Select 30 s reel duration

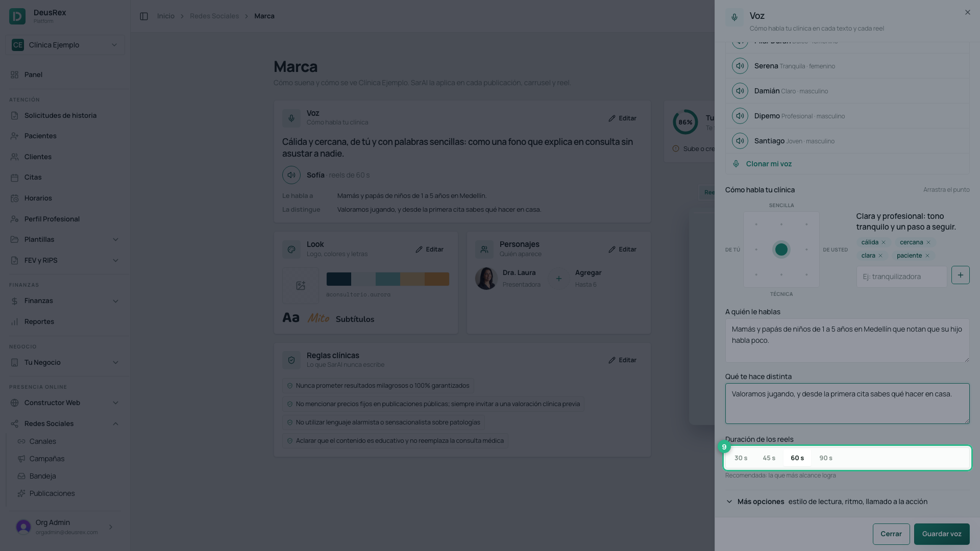741,458
